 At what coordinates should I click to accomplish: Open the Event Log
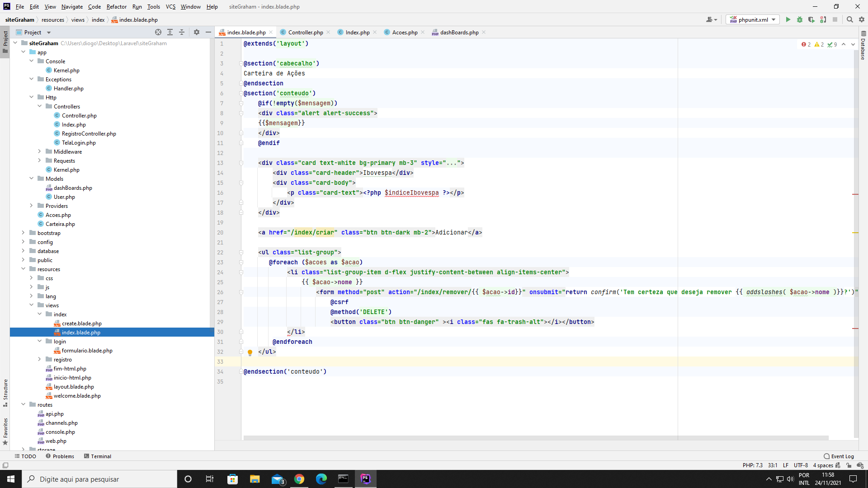[x=839, y=456]
